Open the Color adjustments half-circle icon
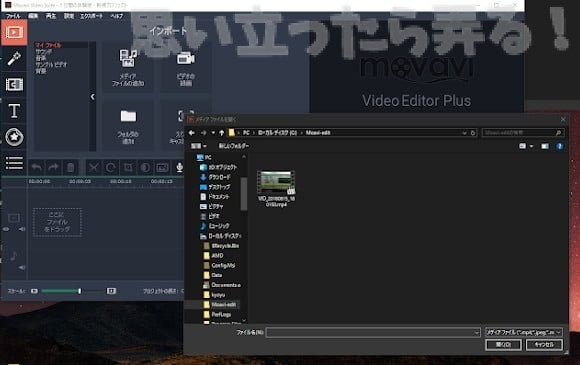 pyautogui.click(x=145, y=168)
